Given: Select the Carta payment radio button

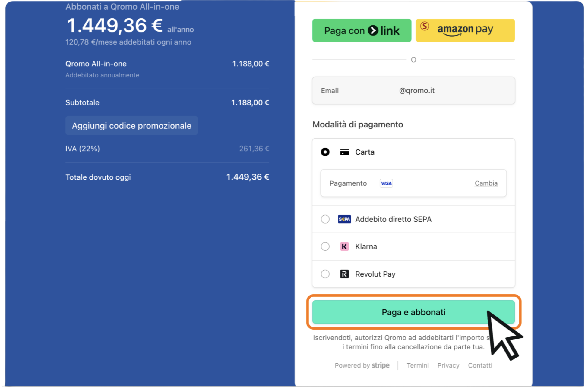Looking at the screenshot, I should point(325,152).
